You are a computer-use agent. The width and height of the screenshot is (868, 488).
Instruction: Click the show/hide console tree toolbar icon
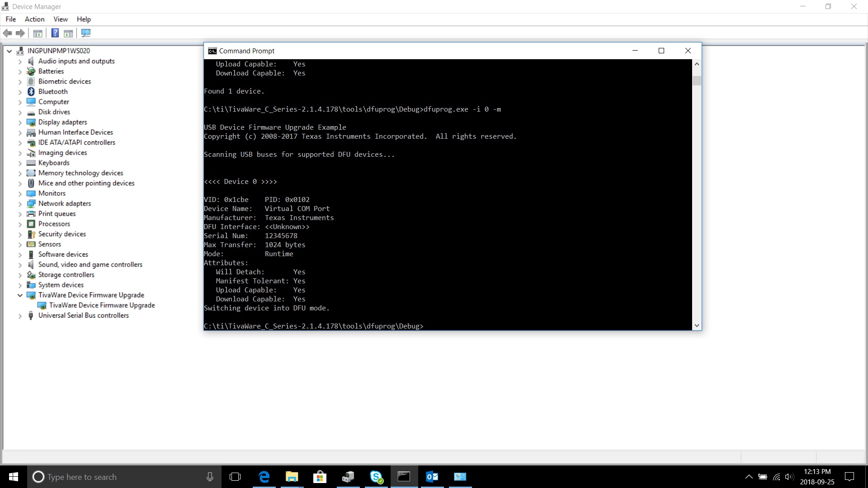(38, 33)
